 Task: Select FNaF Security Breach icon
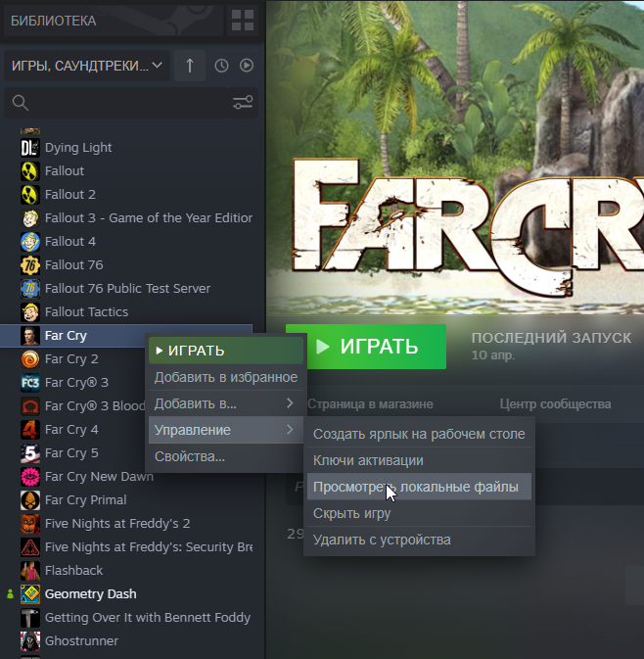coord(30,547)
